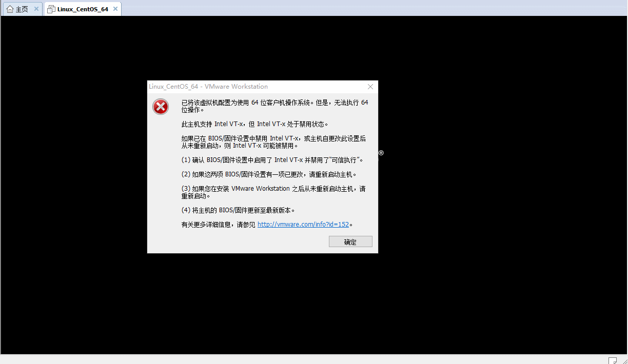Click the 确定 button in the dialog
This screenshot has width=628, height=364.
(350, 241)
